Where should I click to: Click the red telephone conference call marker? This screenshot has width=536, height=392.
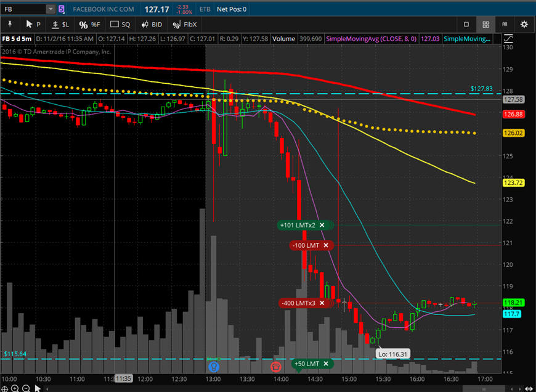tap(276, 367)
